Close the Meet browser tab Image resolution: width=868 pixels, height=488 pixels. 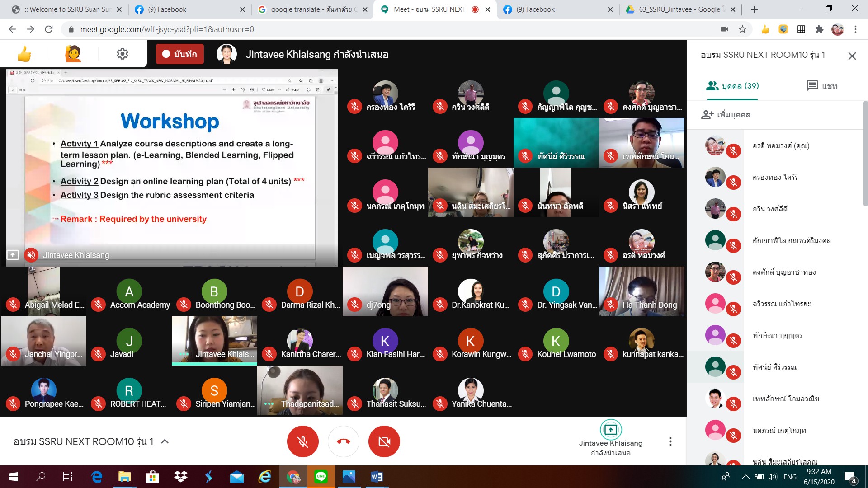point(488,9)
